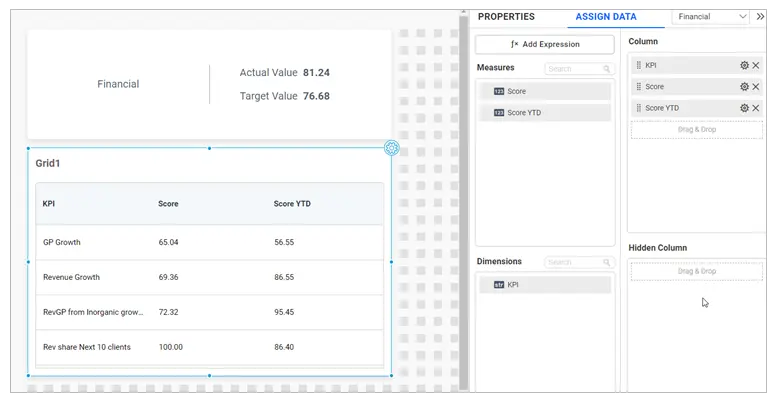Click the Add Expression button

pyautogui.click(x=545, y=44)
